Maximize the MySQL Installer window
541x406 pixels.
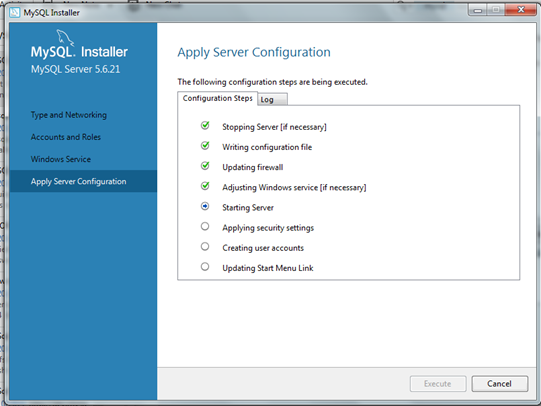(x=495, y=10)
